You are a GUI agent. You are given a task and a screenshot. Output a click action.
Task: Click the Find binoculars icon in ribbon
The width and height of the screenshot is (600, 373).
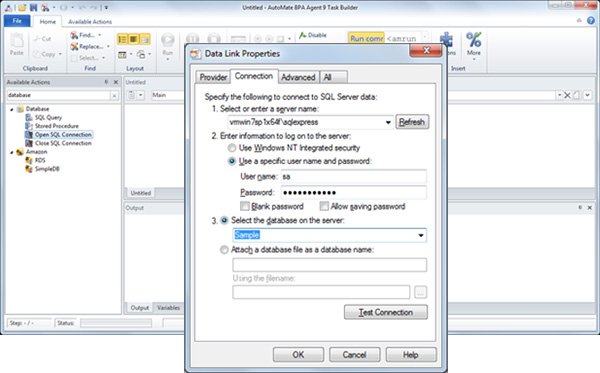(74, 35)
